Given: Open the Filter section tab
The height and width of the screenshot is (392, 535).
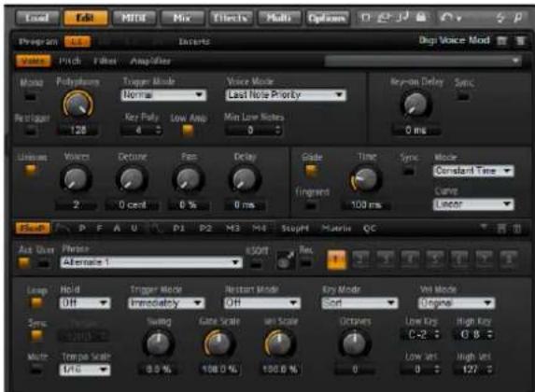Looking at the screenshot, I should [106, 62].
